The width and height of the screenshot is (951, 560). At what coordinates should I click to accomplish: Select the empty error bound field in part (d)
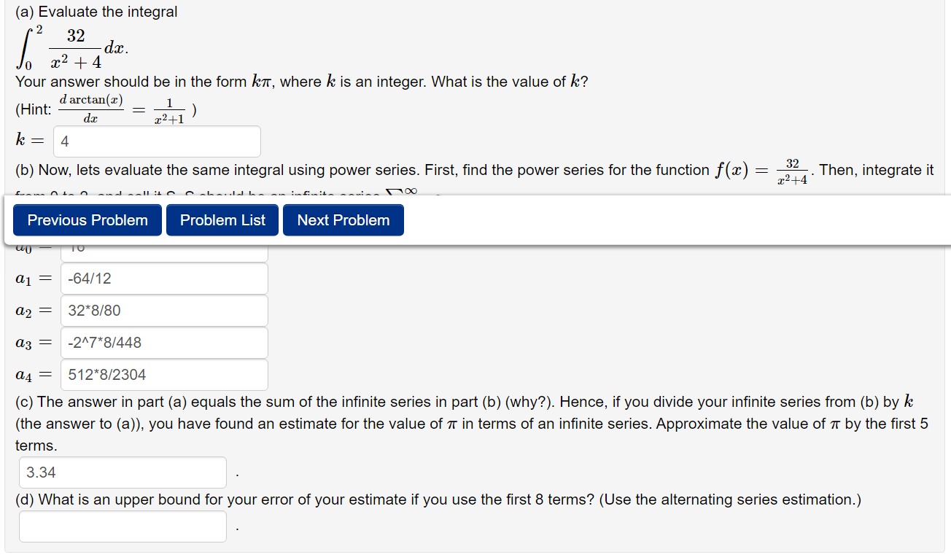point(122,526)
